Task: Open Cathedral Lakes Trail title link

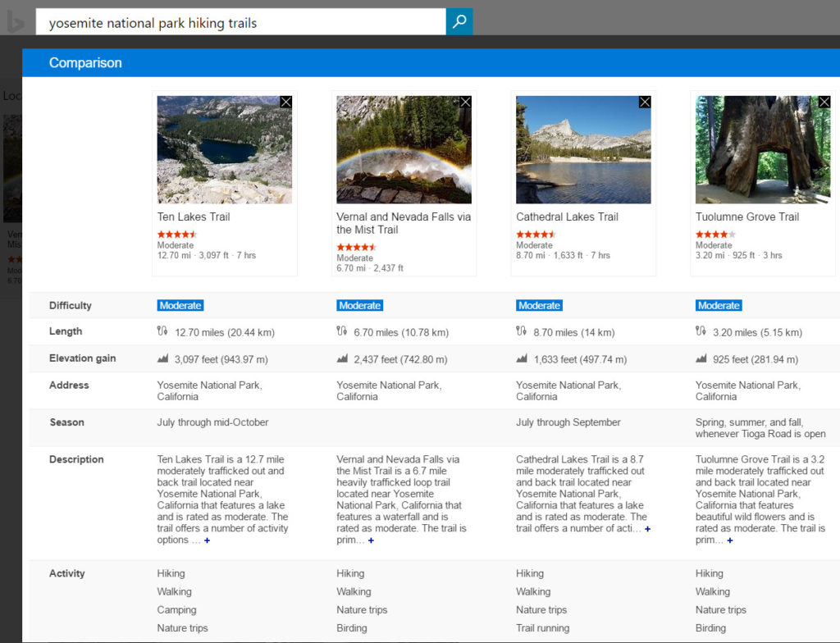Action: coord(567,217)
